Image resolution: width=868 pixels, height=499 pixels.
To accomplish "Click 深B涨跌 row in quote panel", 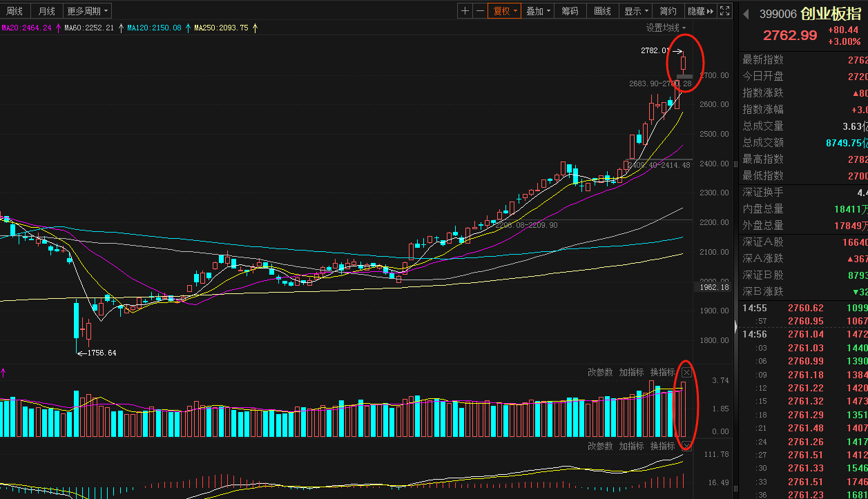I will [804, 291].
